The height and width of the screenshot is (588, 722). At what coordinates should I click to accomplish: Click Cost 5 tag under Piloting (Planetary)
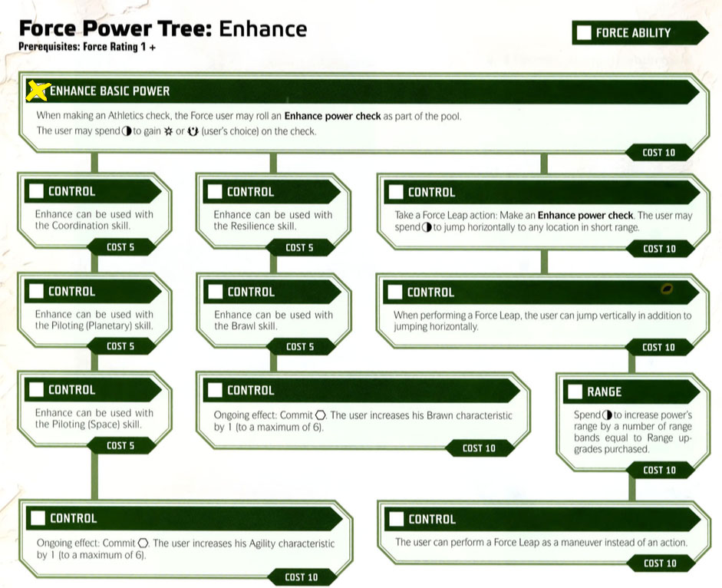(x=120, y=347)
